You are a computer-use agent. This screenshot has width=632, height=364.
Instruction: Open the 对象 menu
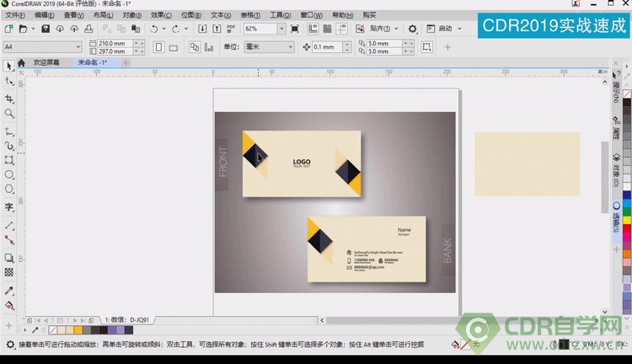(131, 15)
